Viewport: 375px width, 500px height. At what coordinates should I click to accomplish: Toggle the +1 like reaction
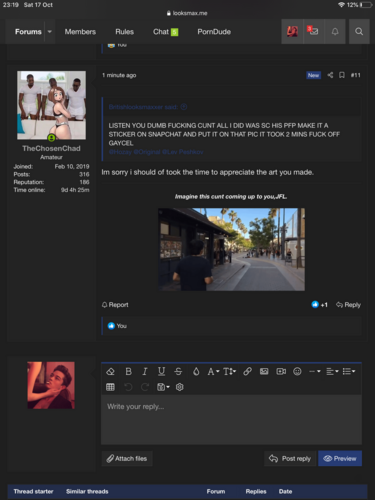click(320, 305)
